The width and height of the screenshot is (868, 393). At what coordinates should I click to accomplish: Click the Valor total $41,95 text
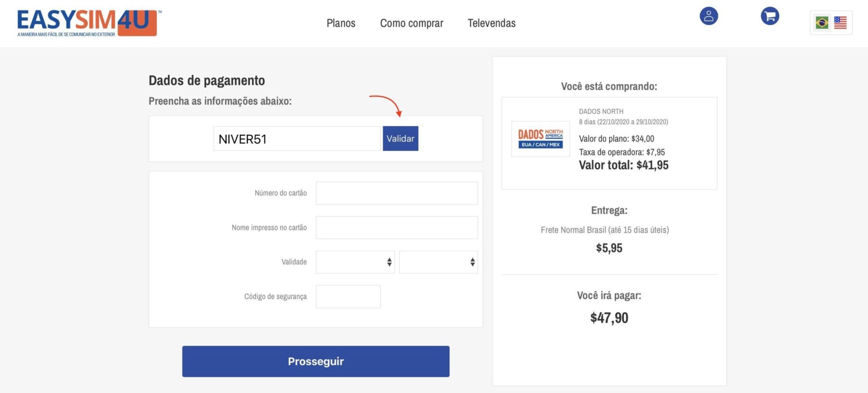coord(623,165)
